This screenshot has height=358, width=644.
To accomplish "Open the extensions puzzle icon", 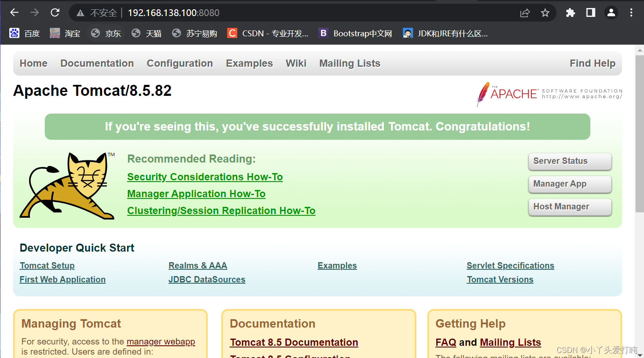I will (571, 13).
